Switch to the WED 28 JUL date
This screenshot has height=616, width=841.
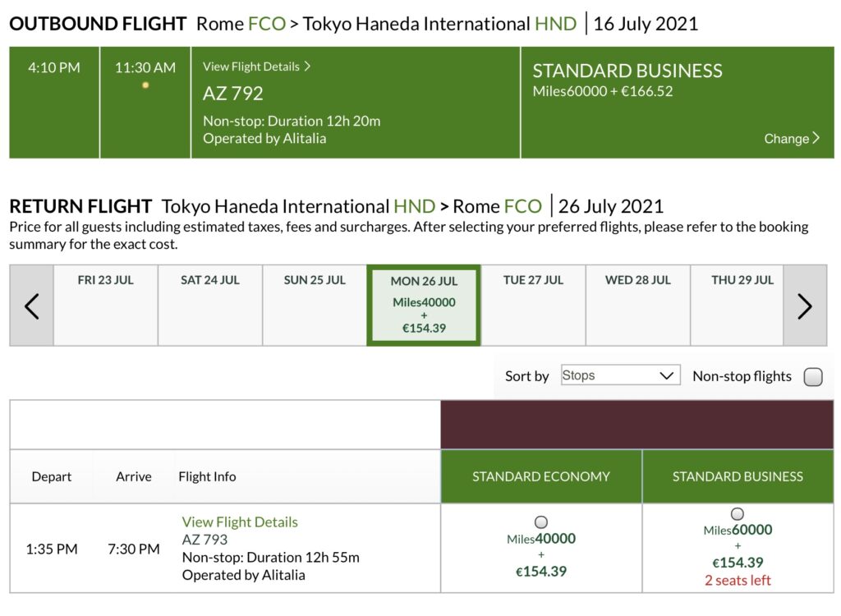pyautogui.click(x=638, y=305)
